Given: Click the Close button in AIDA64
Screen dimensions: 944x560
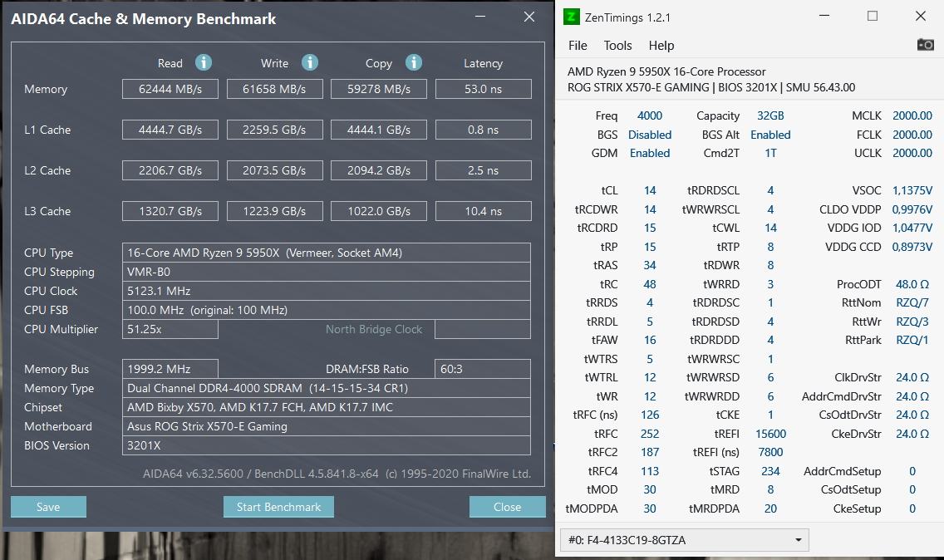Looking at the screenshot, I should point(507,507).
